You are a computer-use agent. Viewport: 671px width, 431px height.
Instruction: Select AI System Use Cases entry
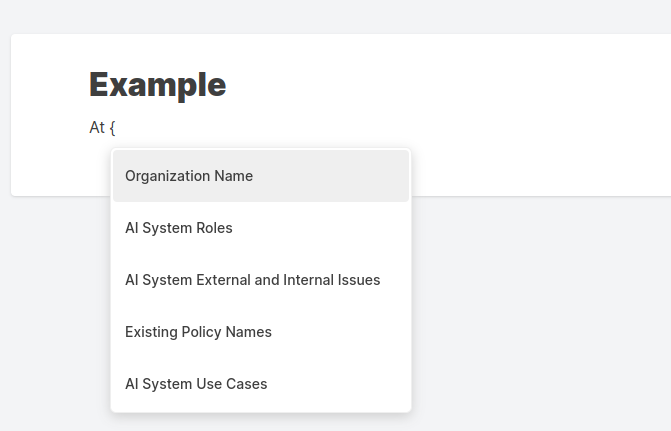point(196,384)
